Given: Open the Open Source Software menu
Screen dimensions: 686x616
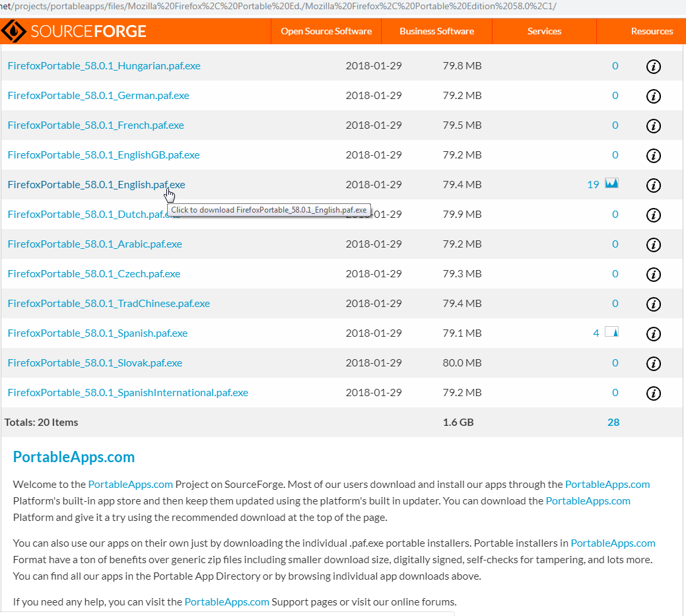Looking at the screenshot, I should pos(326,31).
